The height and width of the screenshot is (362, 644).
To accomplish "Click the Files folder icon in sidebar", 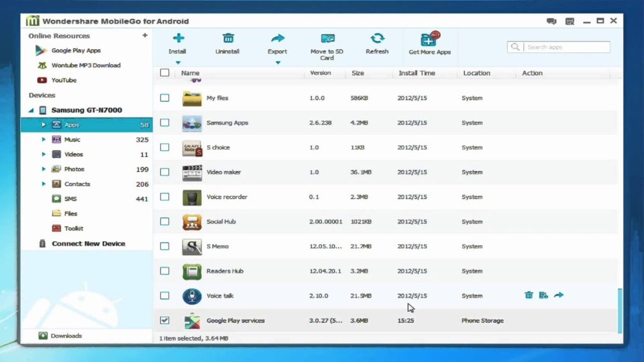I will (x=57, y=214).
